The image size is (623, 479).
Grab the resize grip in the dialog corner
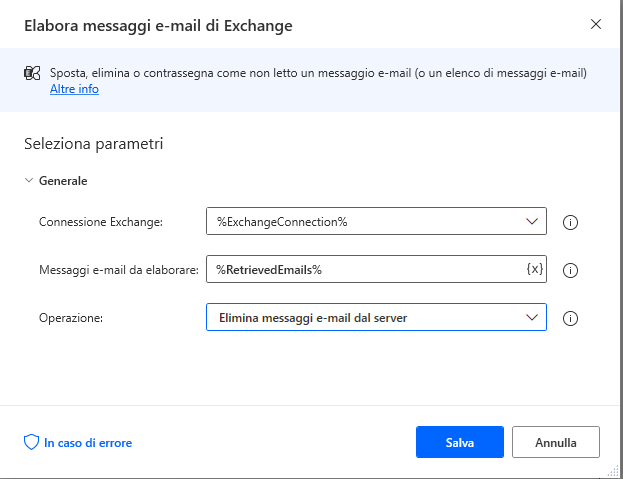click(613, 471)
